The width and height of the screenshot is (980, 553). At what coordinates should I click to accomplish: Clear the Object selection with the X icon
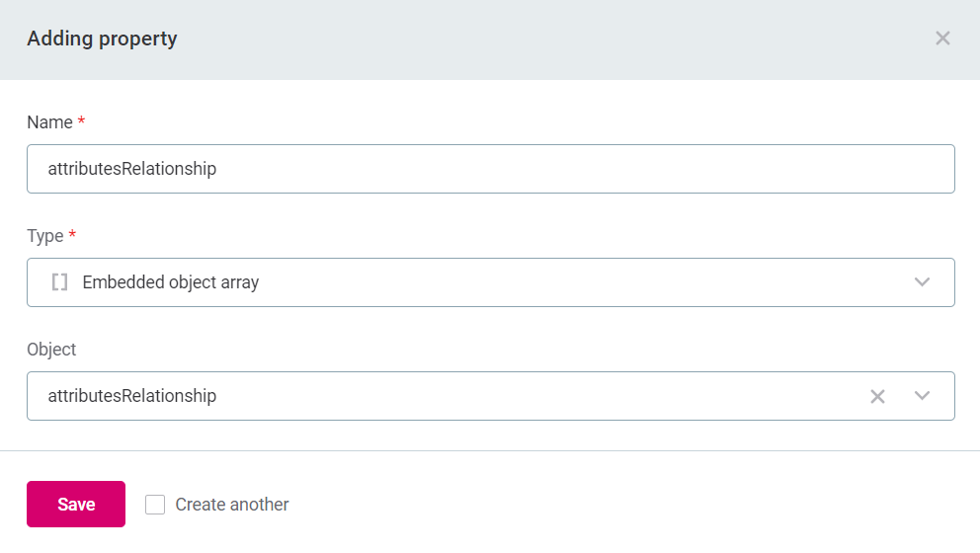(x=877, y=396)
